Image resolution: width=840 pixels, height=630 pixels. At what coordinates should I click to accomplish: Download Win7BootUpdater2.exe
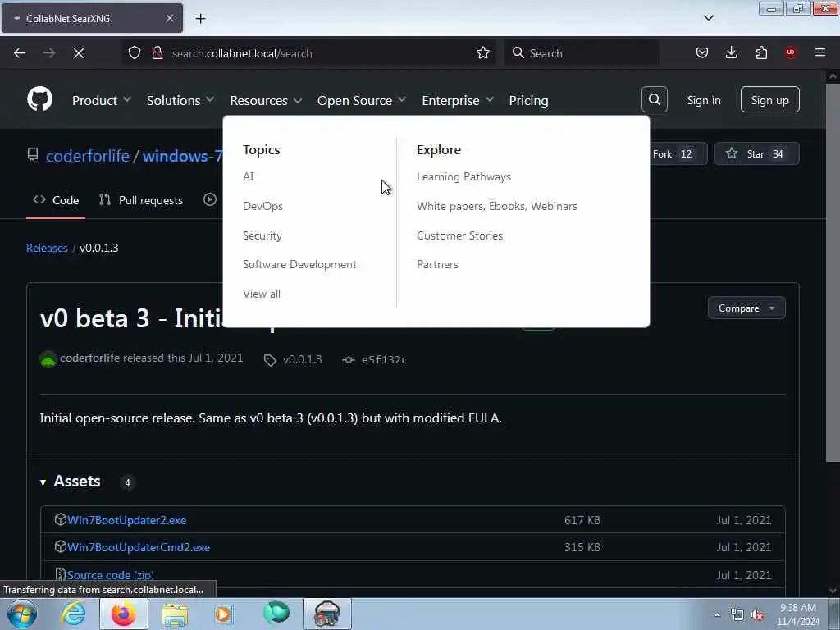point(127,520)
